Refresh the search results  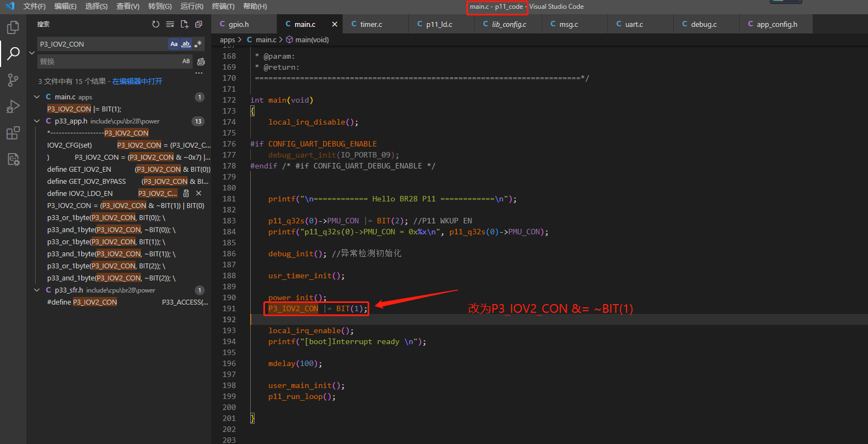click(156, 24)
